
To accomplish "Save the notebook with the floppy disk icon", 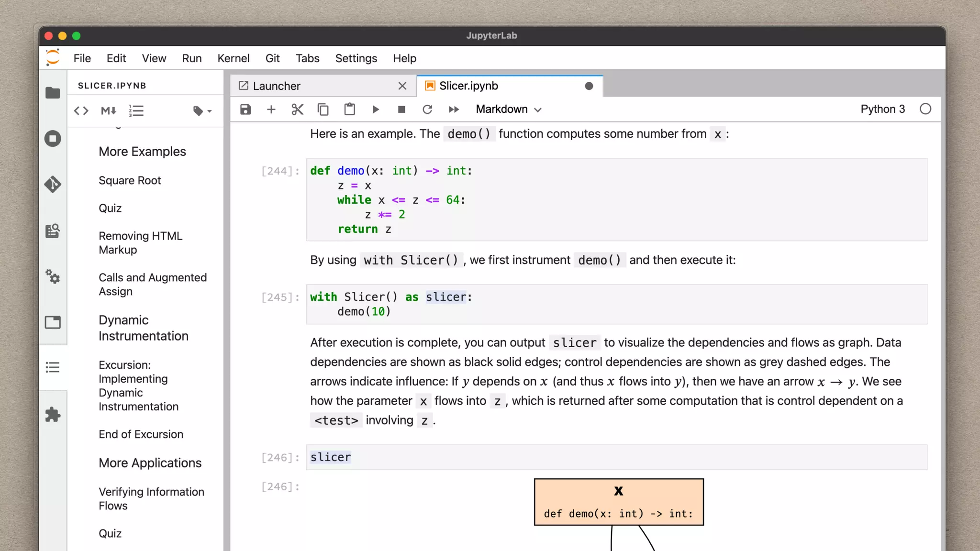I will click(245, 110).
